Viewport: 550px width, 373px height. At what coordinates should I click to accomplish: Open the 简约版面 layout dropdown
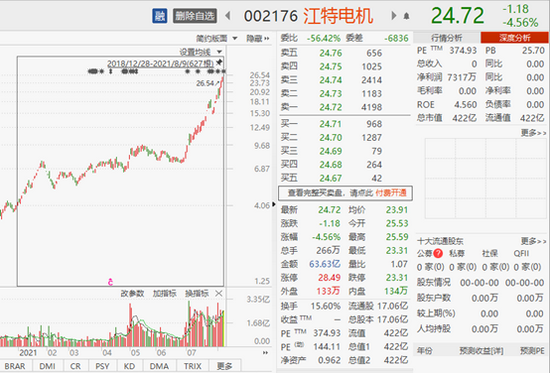(x=216, y=38)
